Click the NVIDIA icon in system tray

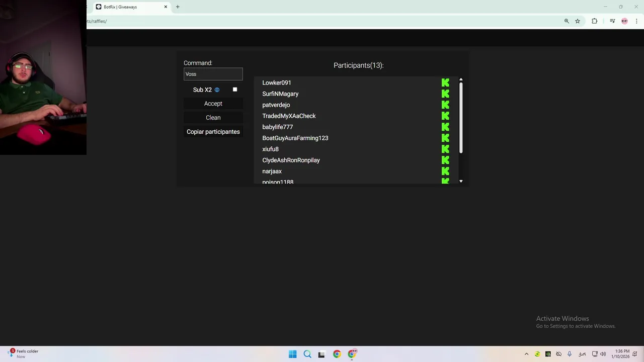click(548, 354)
